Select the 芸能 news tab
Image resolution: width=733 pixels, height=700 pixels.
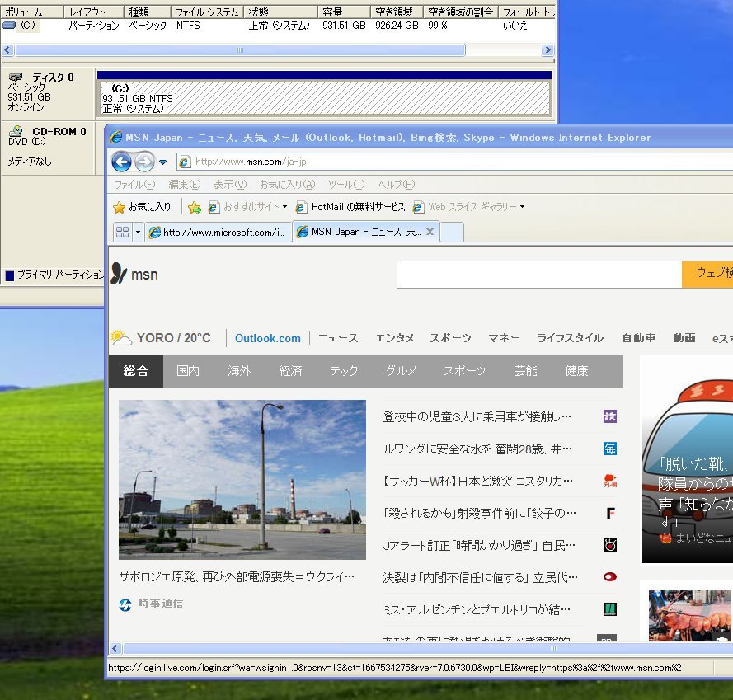tap(525, 371)
